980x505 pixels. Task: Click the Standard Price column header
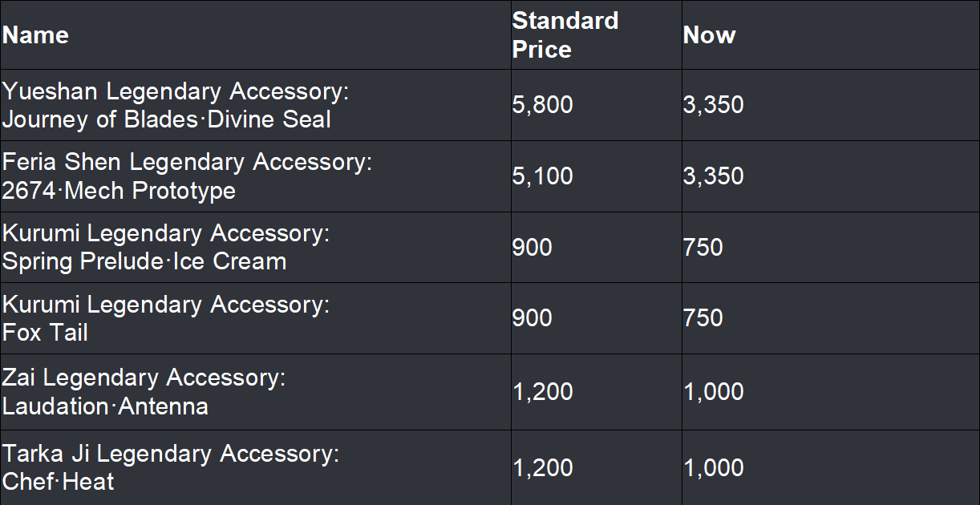pos(565,35)
